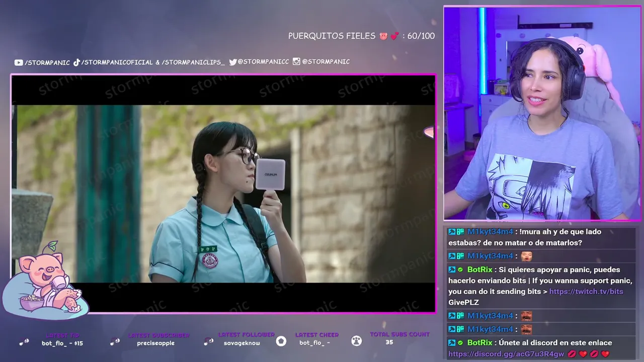The width and height of the screenshot is (644, 362).
Task: Click the subscriber name preciseapple
Action: [156, 343]
